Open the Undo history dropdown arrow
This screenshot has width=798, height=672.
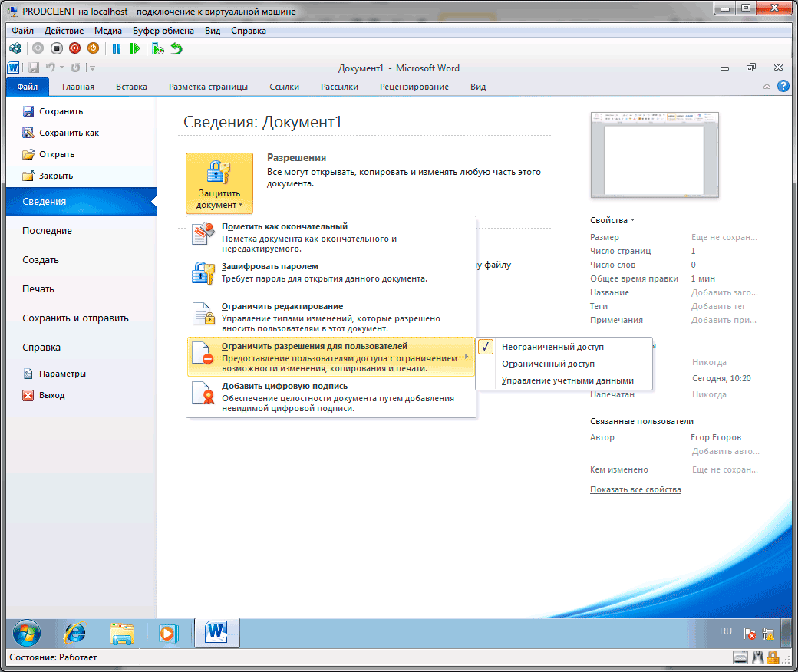coord(61,68)
